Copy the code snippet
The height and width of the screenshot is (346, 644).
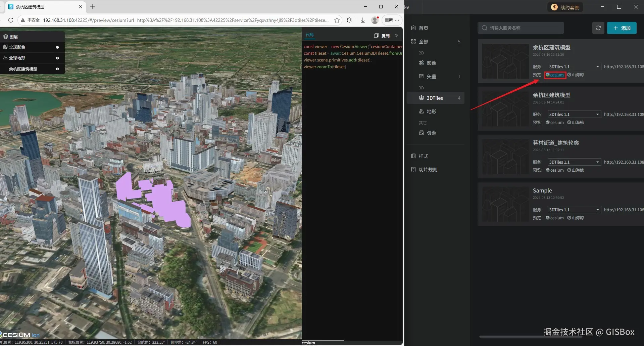click(382, 35)
